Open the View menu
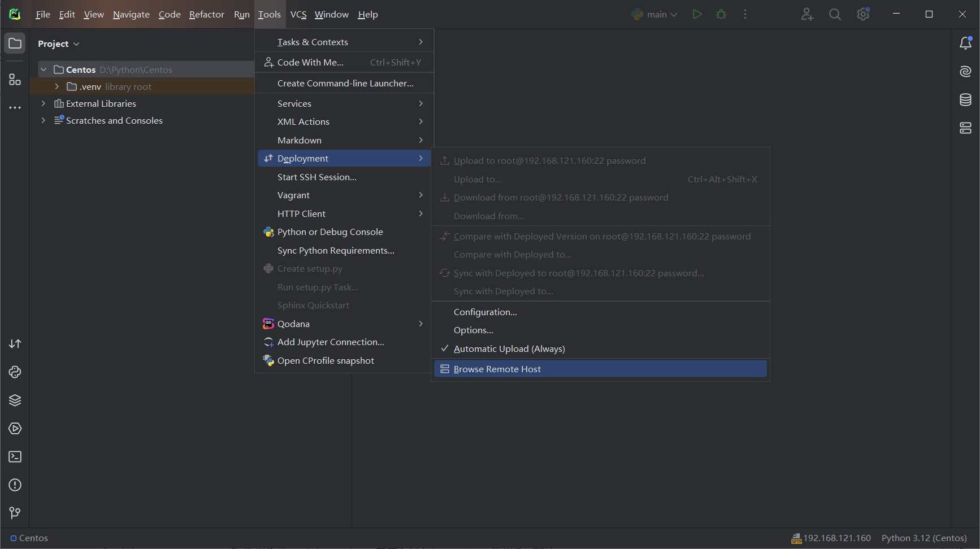Image resolution: width=980 pixels, height=549 pixels. pos(94,14)
